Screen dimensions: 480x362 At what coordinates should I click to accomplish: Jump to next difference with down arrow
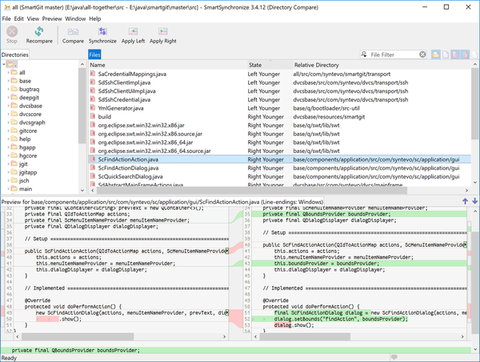coord(475,201)
